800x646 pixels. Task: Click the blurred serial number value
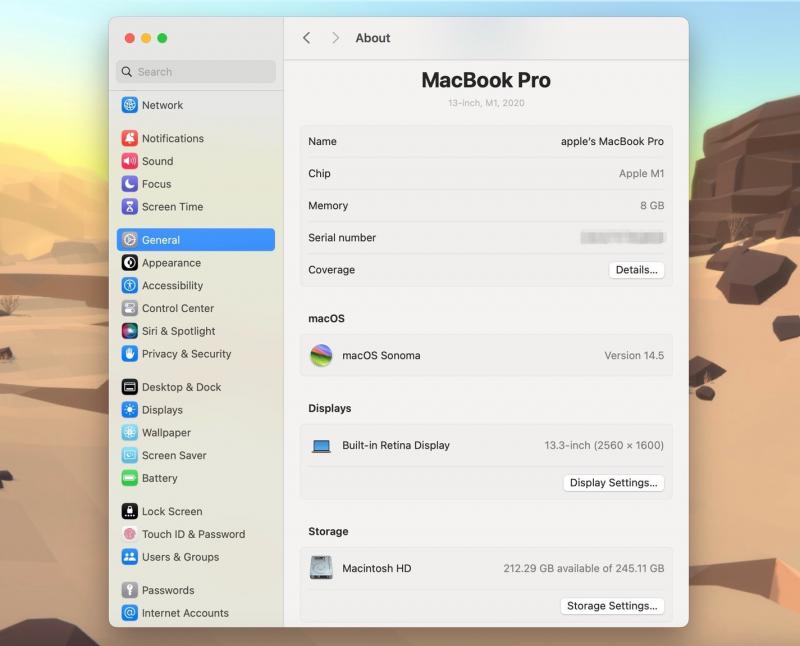622,237
